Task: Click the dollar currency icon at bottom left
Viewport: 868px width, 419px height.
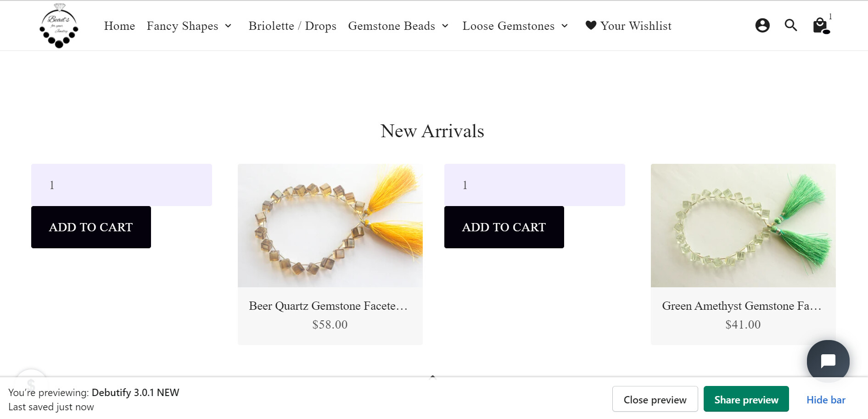Action: 31,383
